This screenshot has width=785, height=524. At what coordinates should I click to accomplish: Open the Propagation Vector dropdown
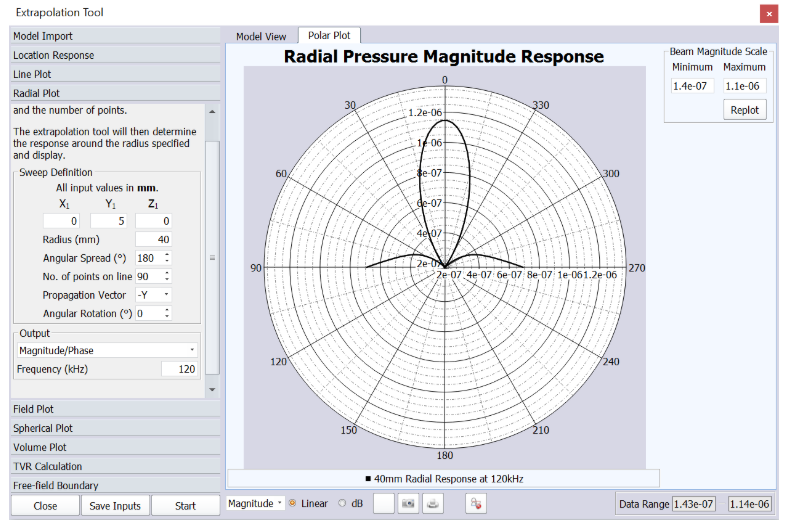coord(154,295)
